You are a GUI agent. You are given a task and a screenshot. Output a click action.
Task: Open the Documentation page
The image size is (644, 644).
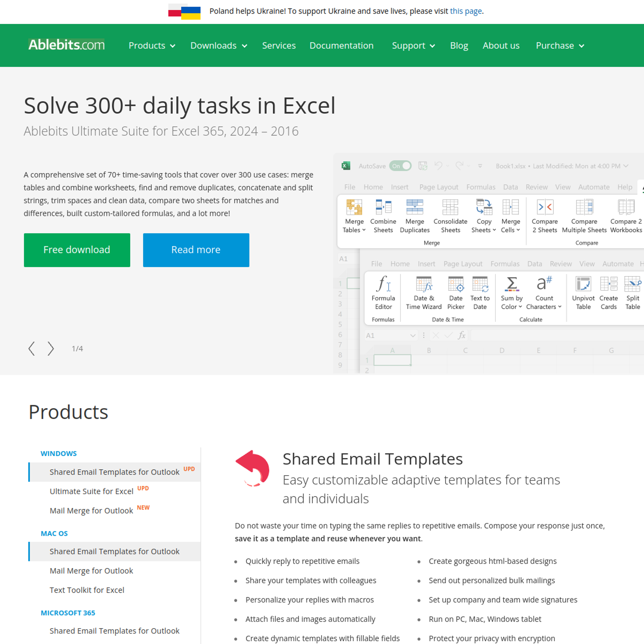pos(341,45)
